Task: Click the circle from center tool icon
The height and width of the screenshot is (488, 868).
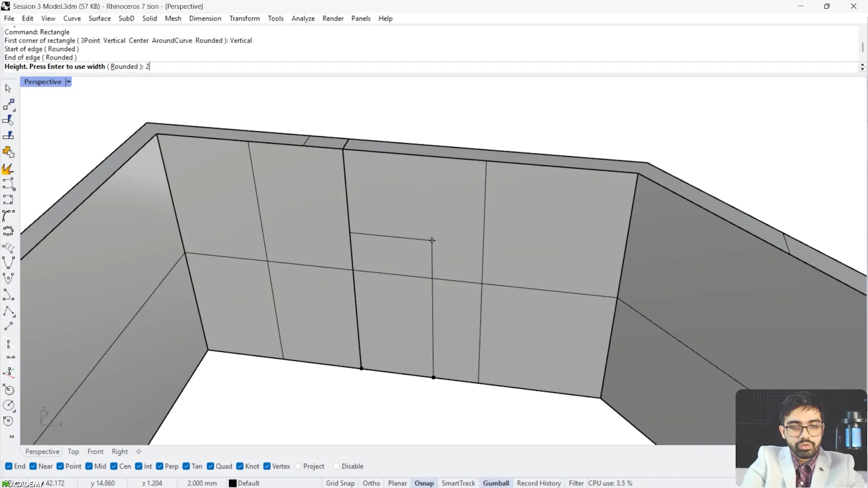Action: (x=8, y=405)
